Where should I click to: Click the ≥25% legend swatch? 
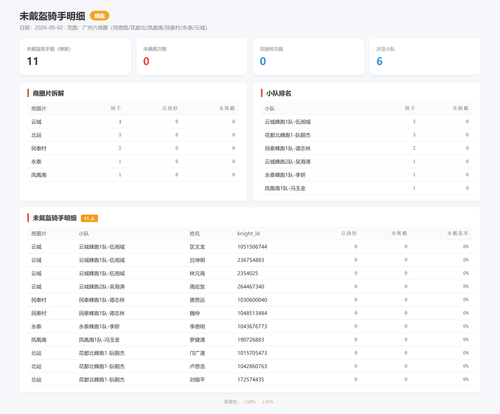pos(268,402)
